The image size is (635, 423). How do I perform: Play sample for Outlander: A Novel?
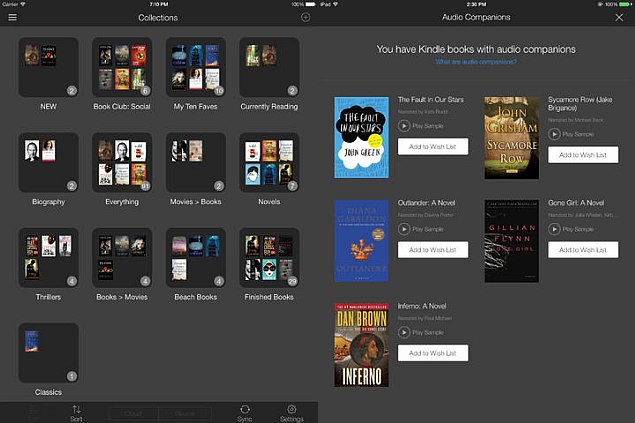420,229
